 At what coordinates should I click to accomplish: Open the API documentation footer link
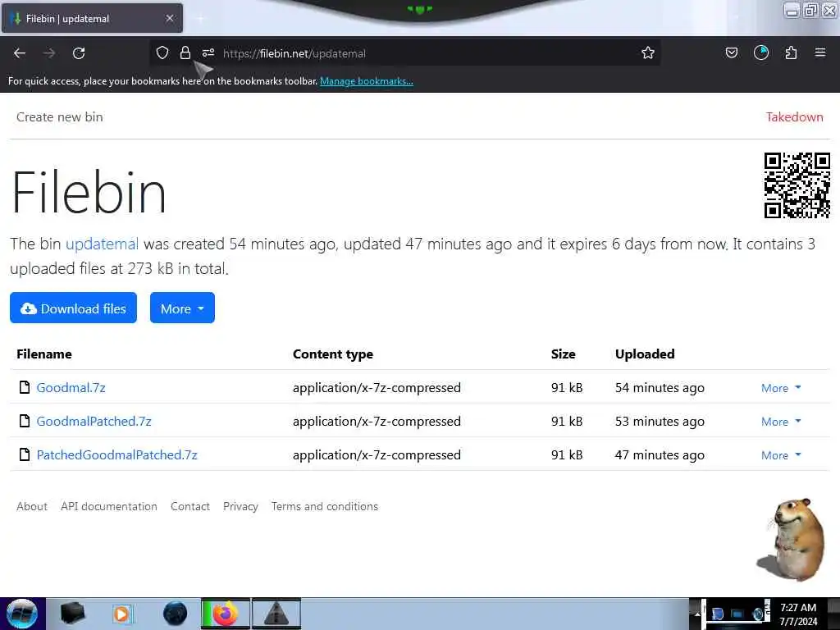click(x=109, y=506)
